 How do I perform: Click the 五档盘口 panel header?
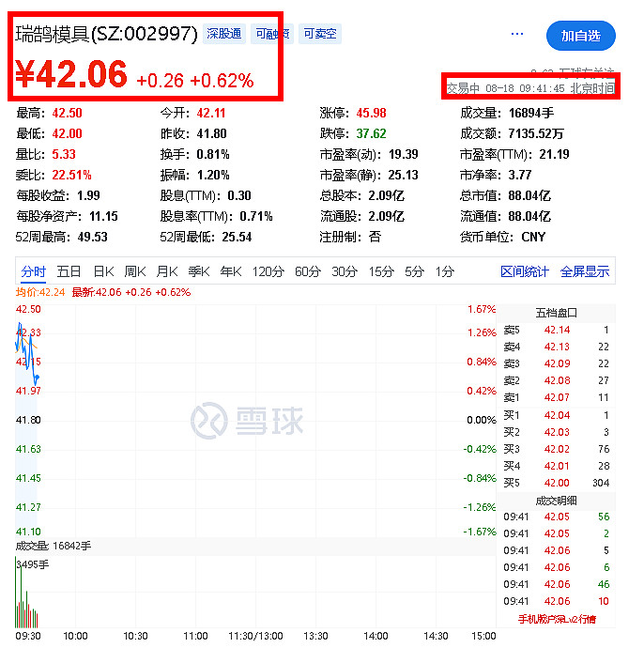tap(556, 314)
